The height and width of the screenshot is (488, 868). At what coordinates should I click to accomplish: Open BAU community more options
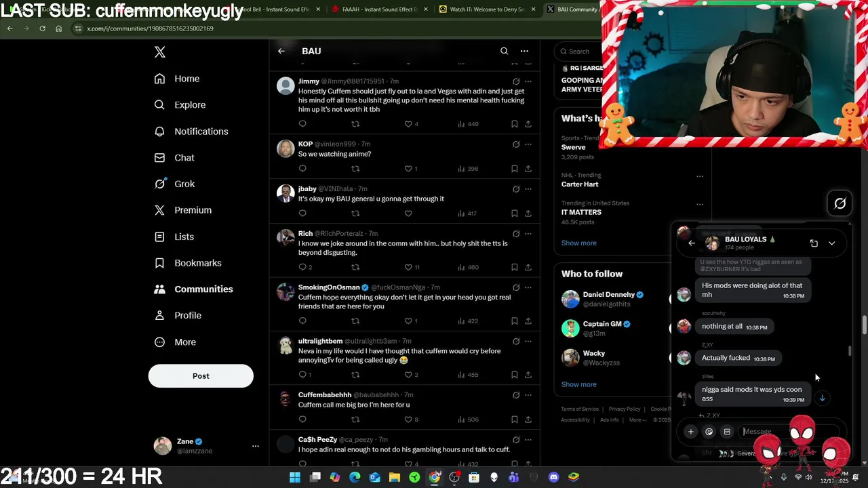[524, 51]
